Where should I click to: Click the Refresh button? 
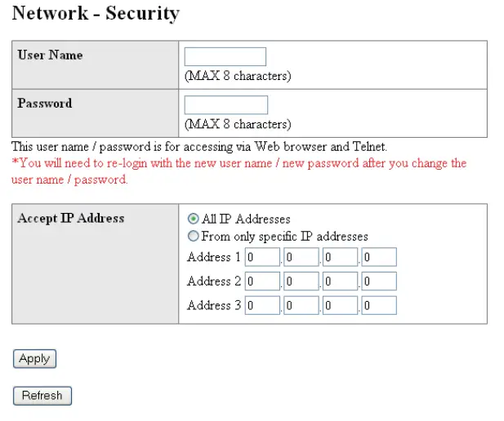(x=42, y=396)
